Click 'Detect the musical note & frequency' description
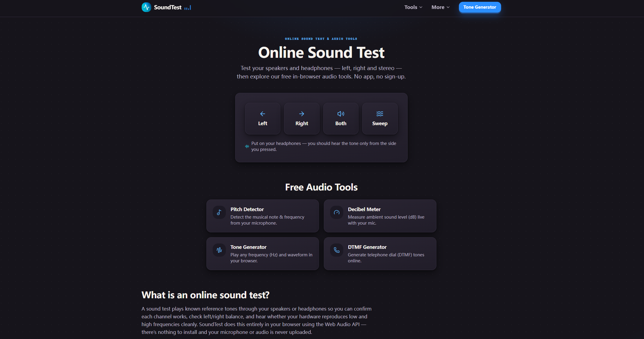 click(x=267, y=220)
